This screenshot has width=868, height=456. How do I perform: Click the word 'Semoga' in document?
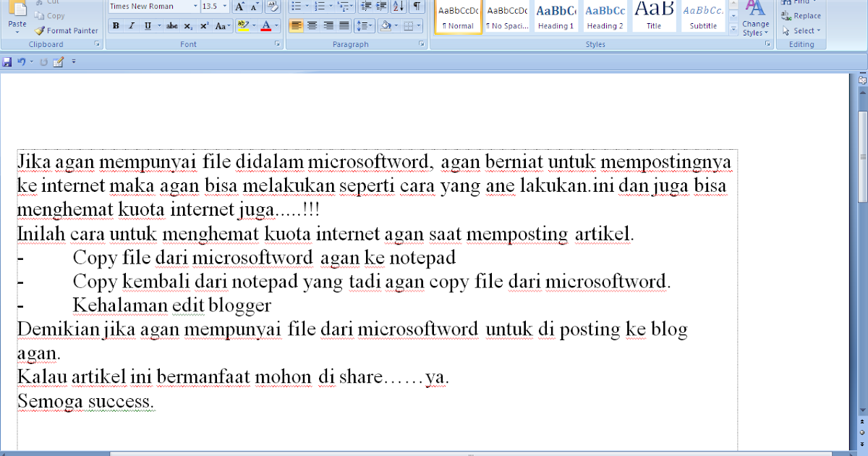pos(50,401)
